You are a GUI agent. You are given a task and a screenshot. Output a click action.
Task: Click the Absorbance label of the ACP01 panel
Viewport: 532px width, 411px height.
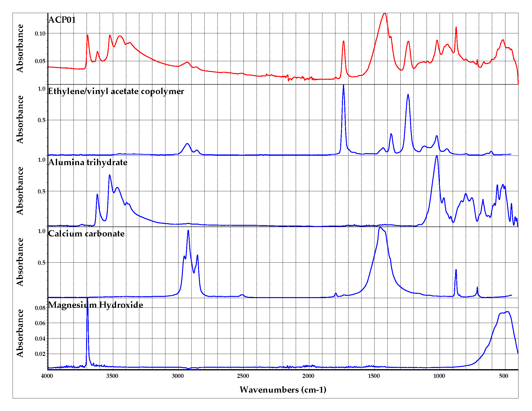[20, 48]
